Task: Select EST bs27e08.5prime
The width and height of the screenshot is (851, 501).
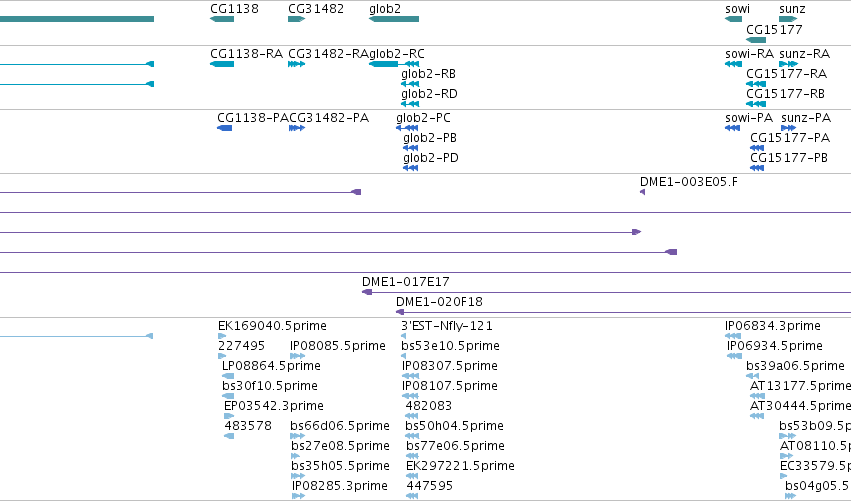Action: 295,456
